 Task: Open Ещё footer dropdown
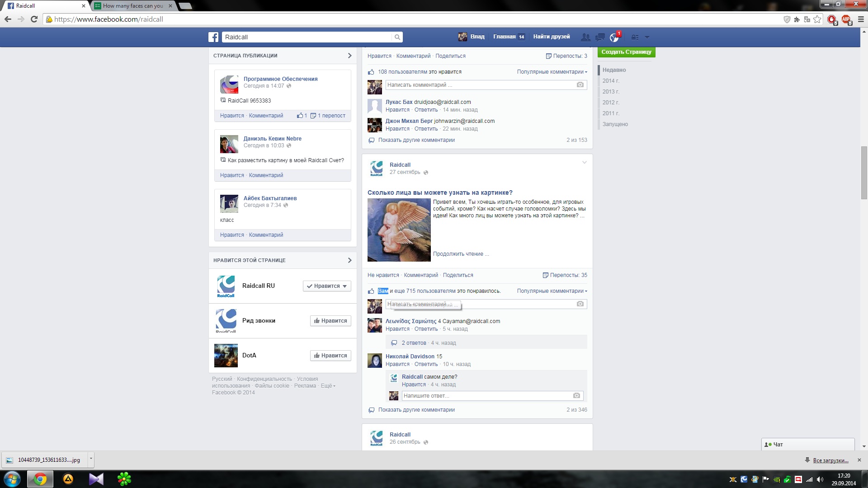pyautogui.click(x=328, y=386)
